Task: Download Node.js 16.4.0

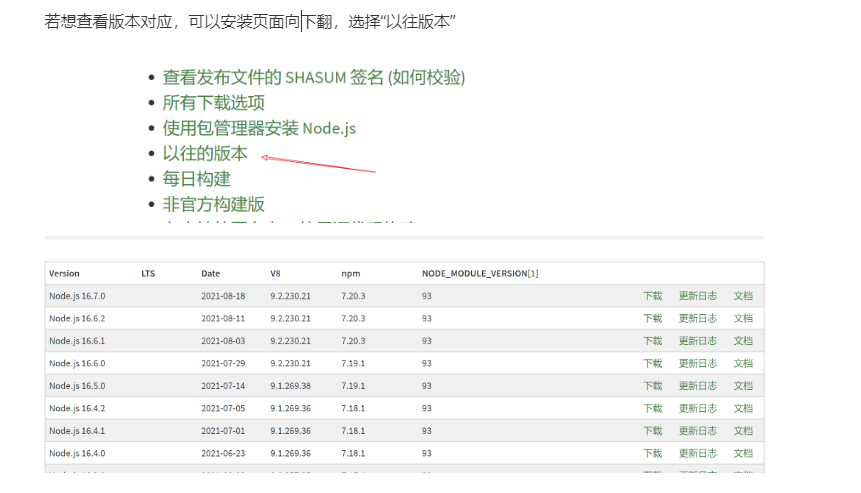Action: pos(652,453)
